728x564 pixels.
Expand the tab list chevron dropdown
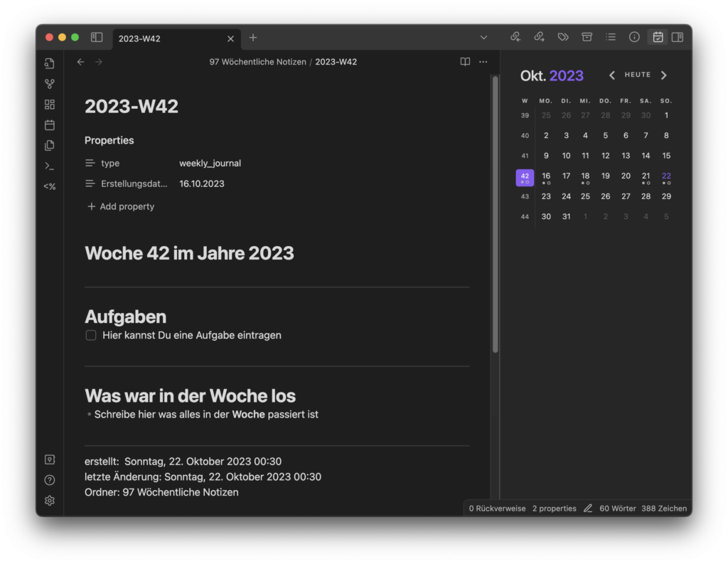click(x=483, y=38)
